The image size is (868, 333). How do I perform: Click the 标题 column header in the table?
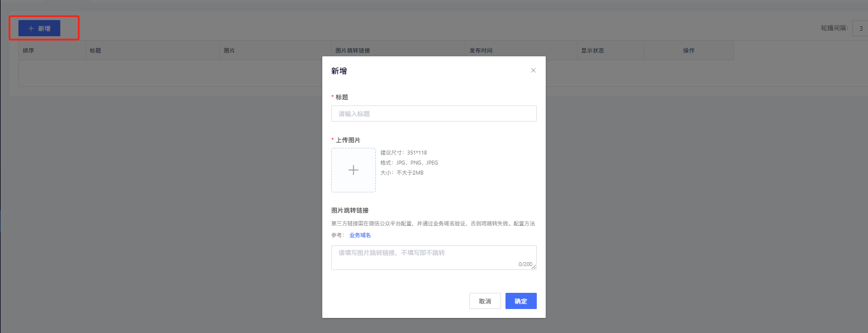pyautogui.click(x=95, y=51)
